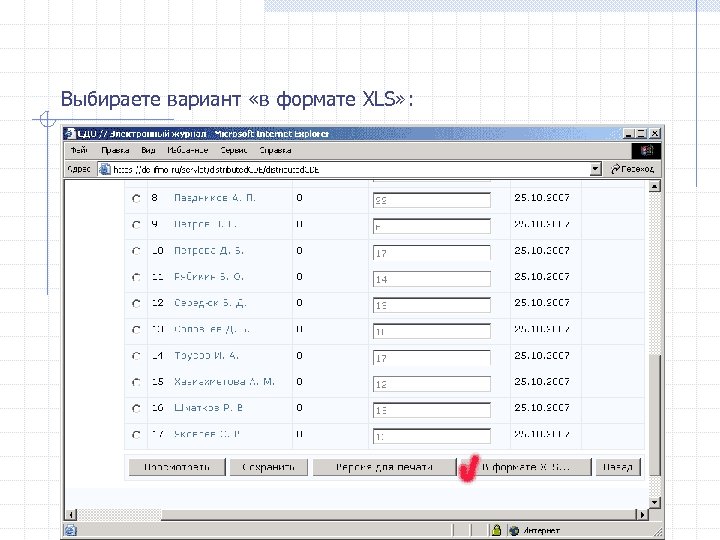Open the Справка menu
The image size is (720, 540).
click(275, 150)
